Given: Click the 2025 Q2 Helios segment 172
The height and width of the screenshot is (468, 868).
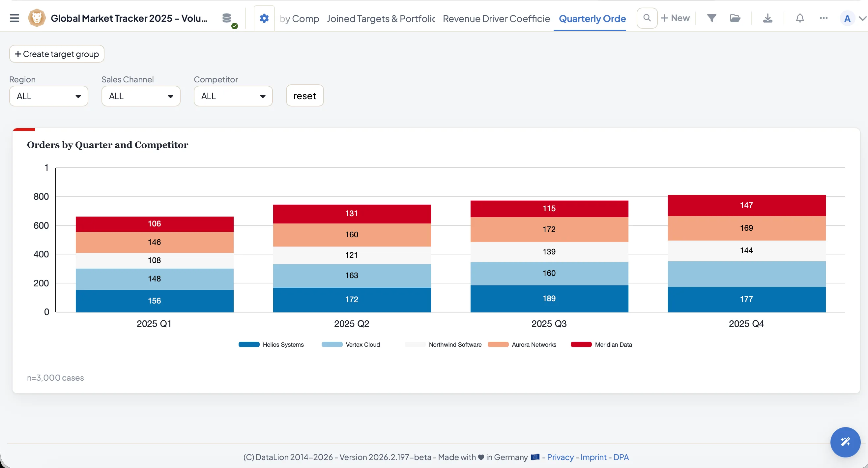Looking at the screenshot, I should [352, 300].
